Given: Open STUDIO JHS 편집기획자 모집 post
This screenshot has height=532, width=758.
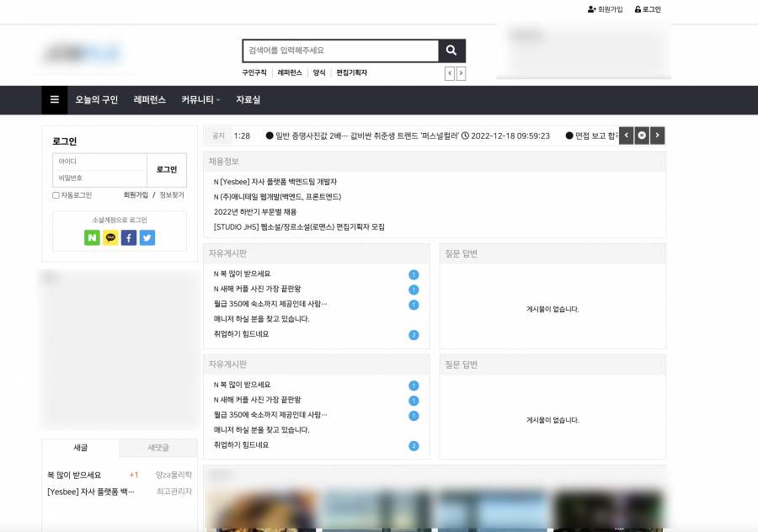Looking at the screenshot, I should (x=299, y=226).
